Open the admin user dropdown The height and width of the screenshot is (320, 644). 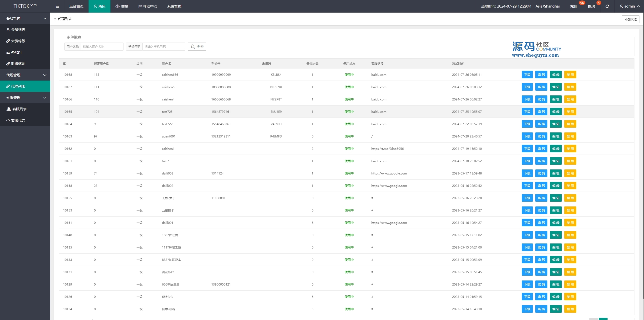click(629, 6)
